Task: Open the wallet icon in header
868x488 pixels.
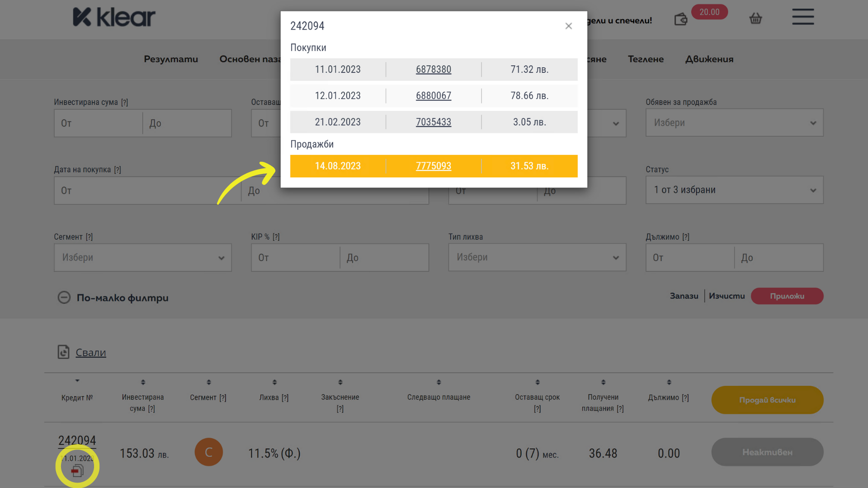Action: pos(680,19)
